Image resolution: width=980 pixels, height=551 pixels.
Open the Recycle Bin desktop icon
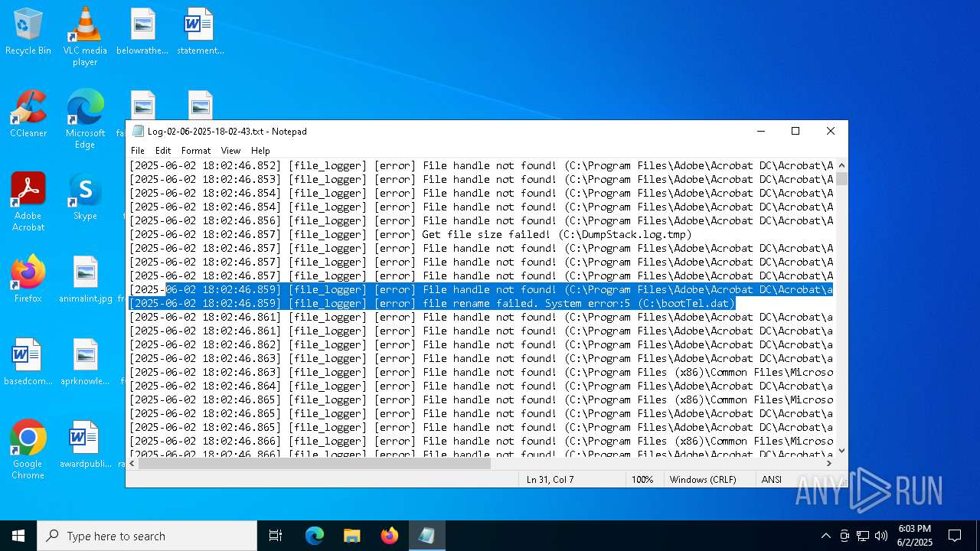[28, 31]
